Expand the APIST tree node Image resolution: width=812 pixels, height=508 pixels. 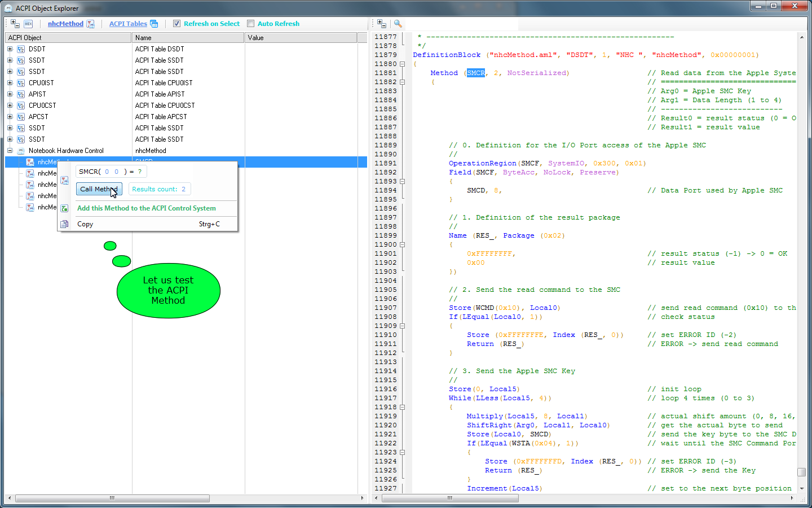(10, 94)
